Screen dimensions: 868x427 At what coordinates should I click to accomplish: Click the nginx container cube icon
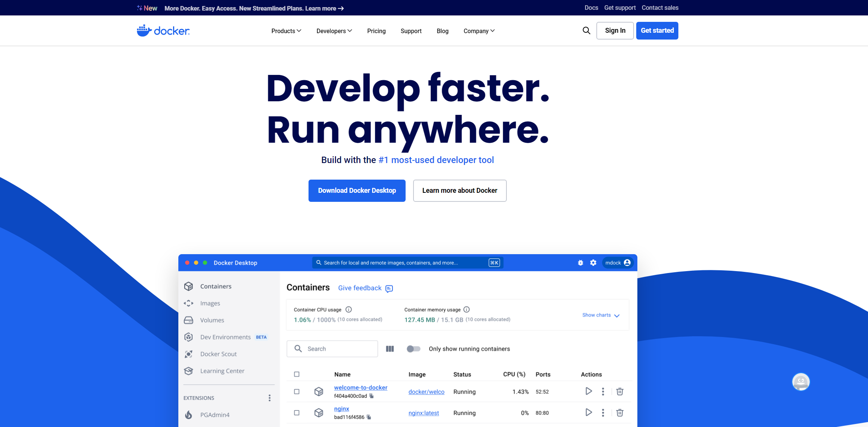319,413
